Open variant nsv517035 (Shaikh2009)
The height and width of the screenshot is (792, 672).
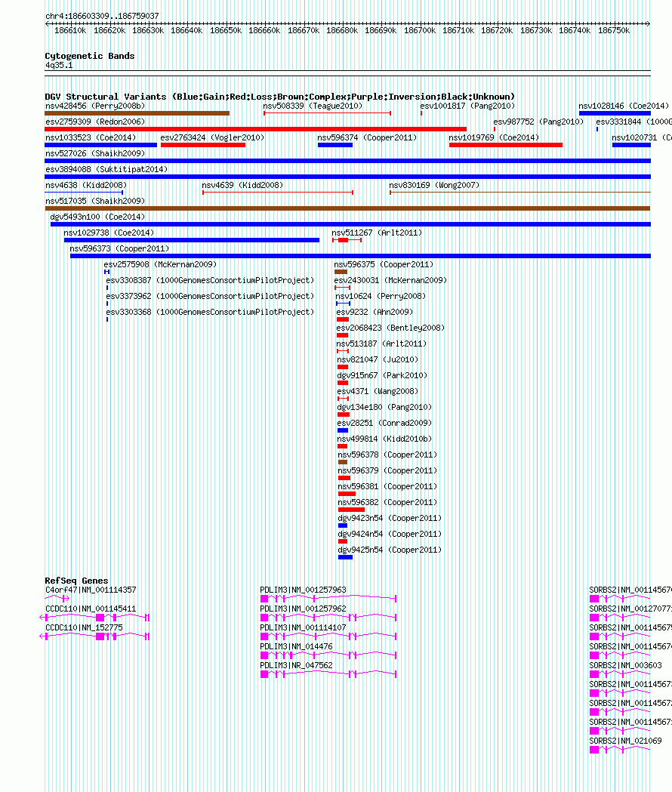tap(95, 201)
